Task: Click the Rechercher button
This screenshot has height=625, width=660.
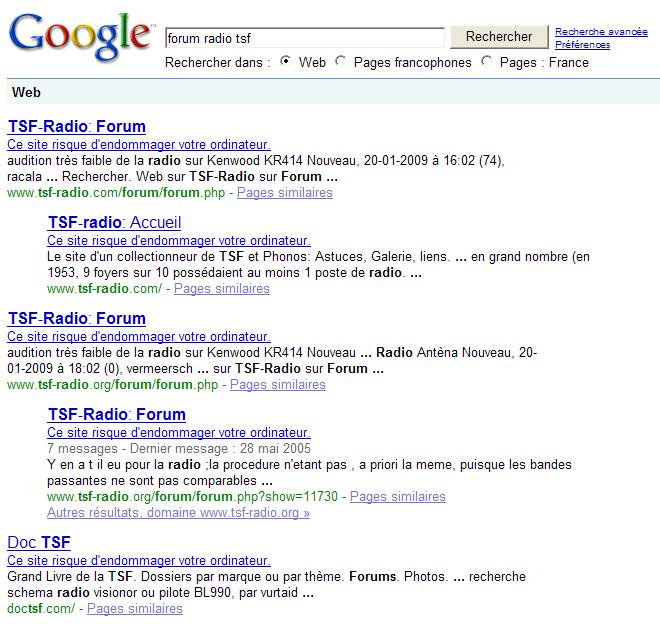Action: coord(499,37)
